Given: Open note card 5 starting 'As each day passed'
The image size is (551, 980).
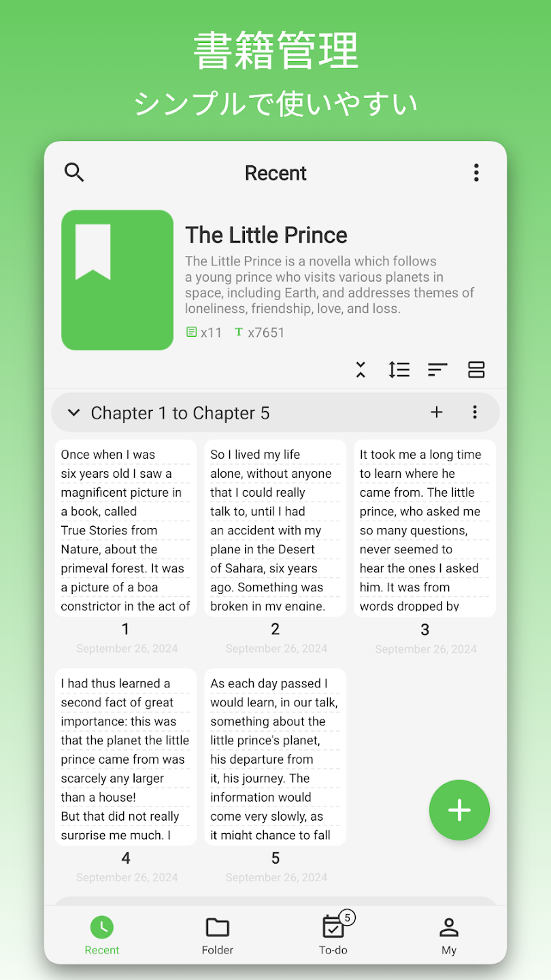Looking at the screenshot, I should pos(275,757).
